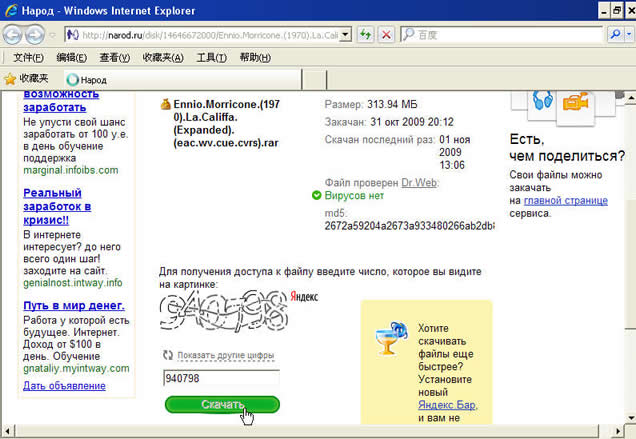Open 'возможность заработать' ad link
Viewport: 636px width, 439px height.
pyautogui.click(x=61, y=101)
